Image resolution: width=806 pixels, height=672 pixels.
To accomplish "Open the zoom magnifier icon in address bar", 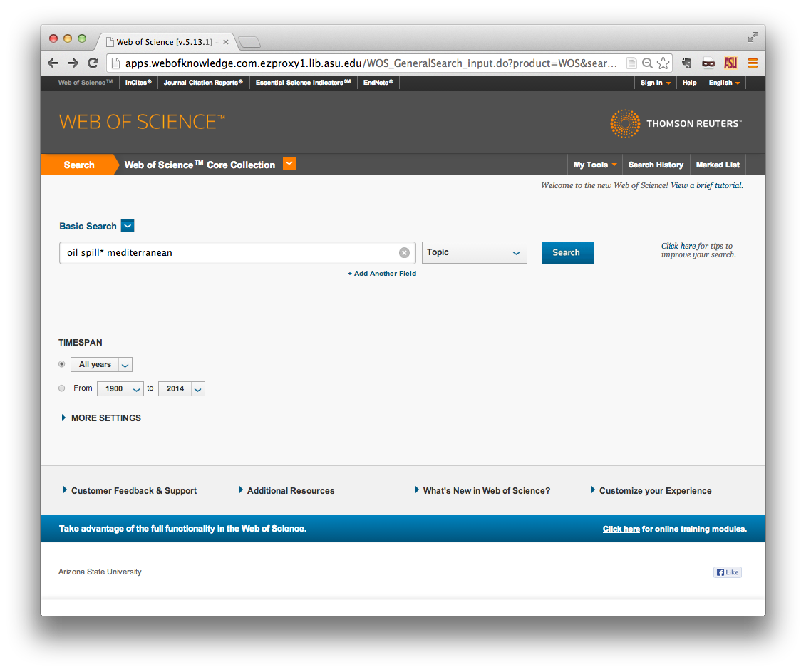I will click(x=648, y=63).
